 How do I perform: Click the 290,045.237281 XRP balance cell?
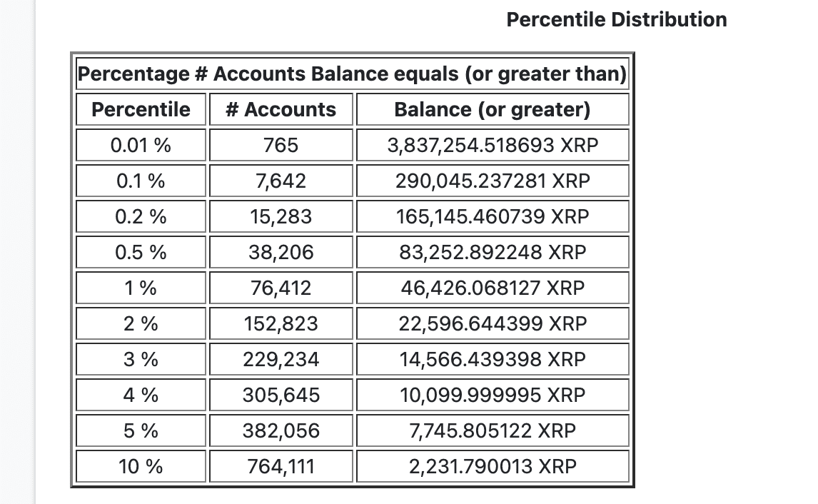[493, 181]
